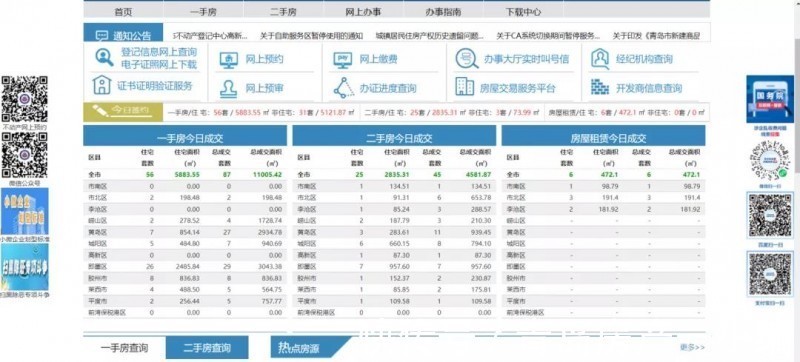This screenshot has width=800, height=362.
Task: Open 电子证照网上下载 link
Action: coord(159,65)
